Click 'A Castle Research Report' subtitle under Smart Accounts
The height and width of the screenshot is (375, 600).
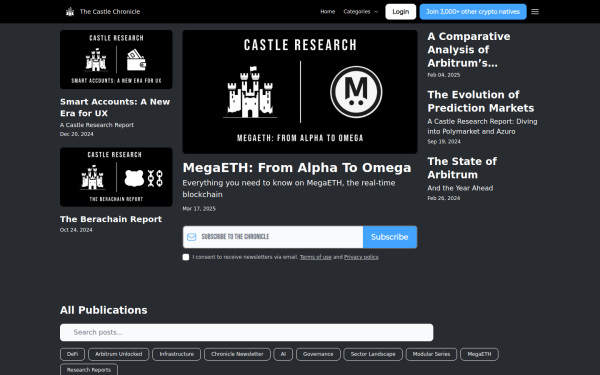97,125
